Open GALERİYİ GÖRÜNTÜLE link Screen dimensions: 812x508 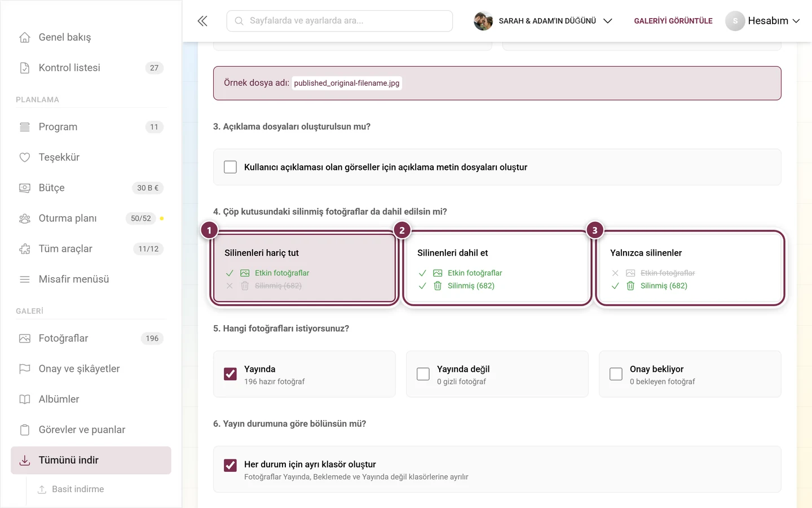point(673,21)
